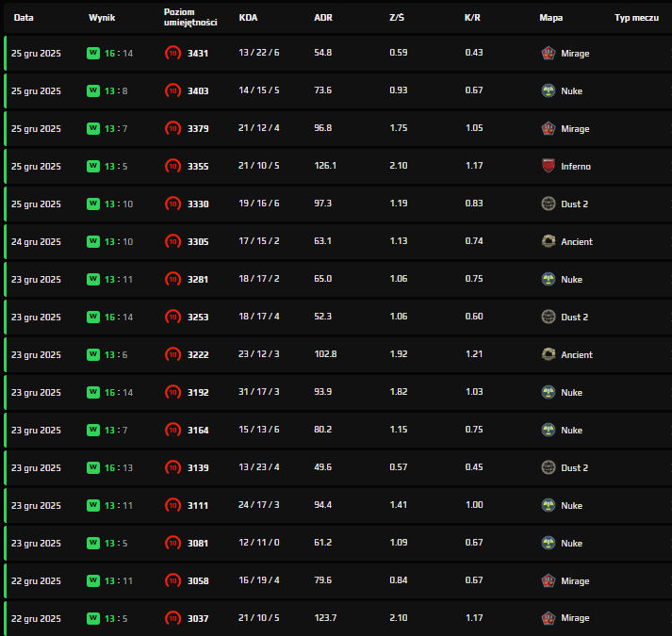Click the skill level value 3431
The height and width of the screenshot is (636, 672).
tap(198, 54)
